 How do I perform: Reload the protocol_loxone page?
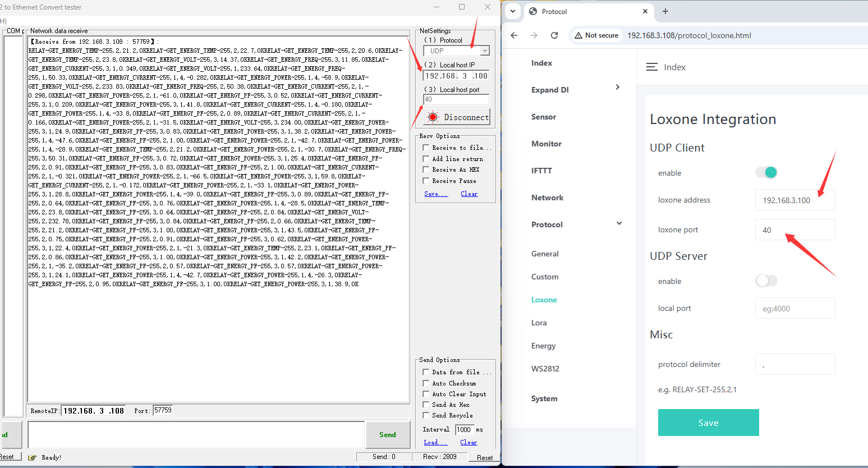pos(554,35)
